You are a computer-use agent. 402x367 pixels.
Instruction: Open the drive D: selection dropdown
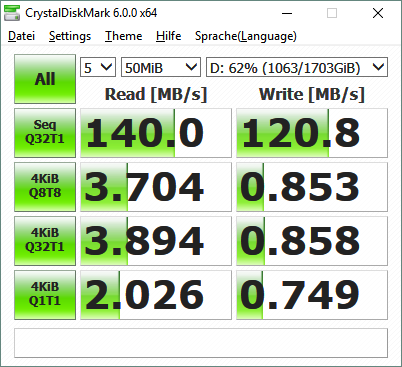click(x=297, y=67)
